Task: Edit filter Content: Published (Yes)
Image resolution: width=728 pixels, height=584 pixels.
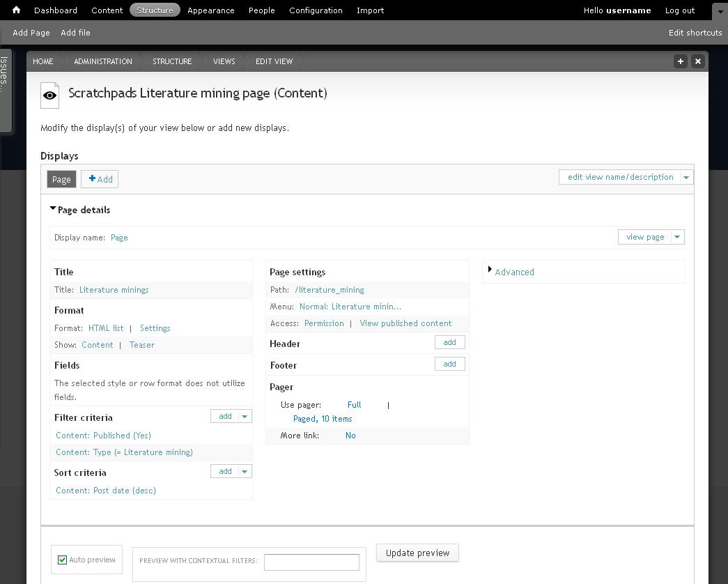Action: tap(104, 436)
